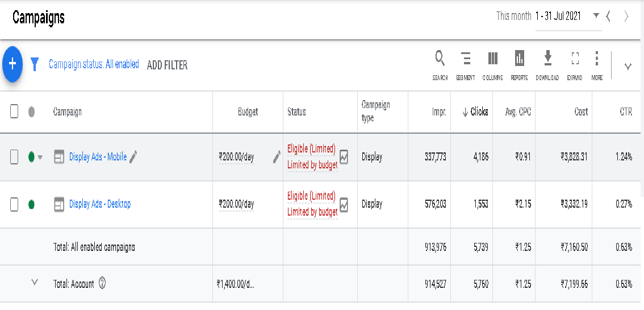This screenshot has width=644, height=310.
Task: Open status dropdown for Display Ads - Mobile
Action: (x=40, y=158)
